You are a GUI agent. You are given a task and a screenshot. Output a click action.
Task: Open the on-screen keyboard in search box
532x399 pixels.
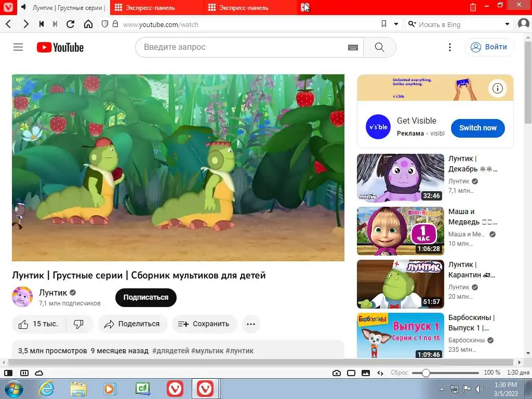tap(353, 47)
